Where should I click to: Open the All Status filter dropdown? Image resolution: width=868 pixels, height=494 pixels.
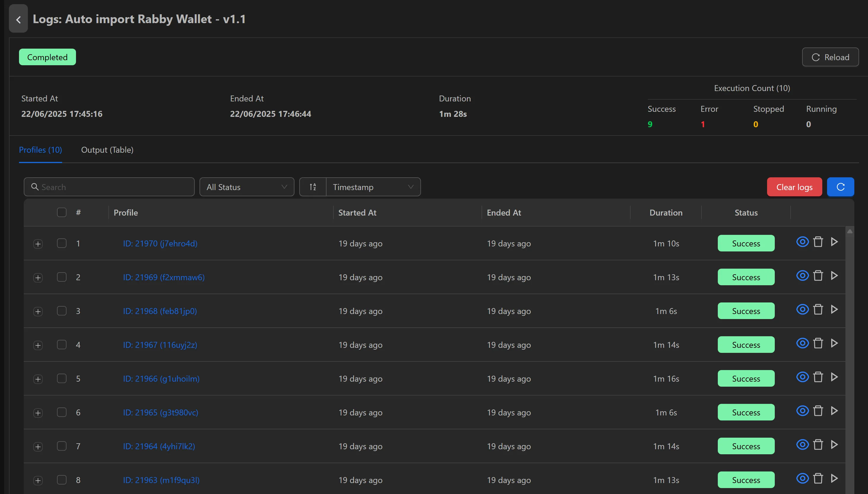click(x=247, y=187)
